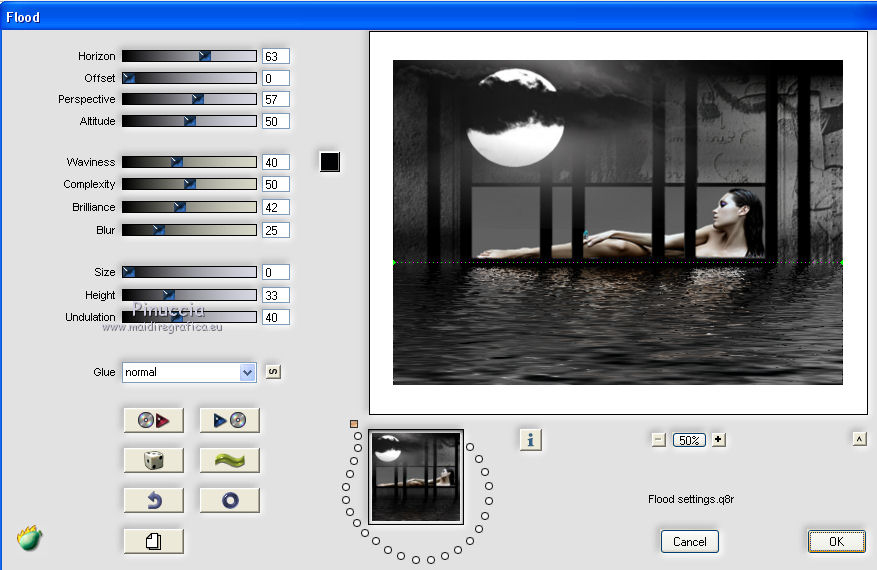The image size is (877, 570).
Task: Select the orange square marker above the thumbnail
Action: point(354,424)
